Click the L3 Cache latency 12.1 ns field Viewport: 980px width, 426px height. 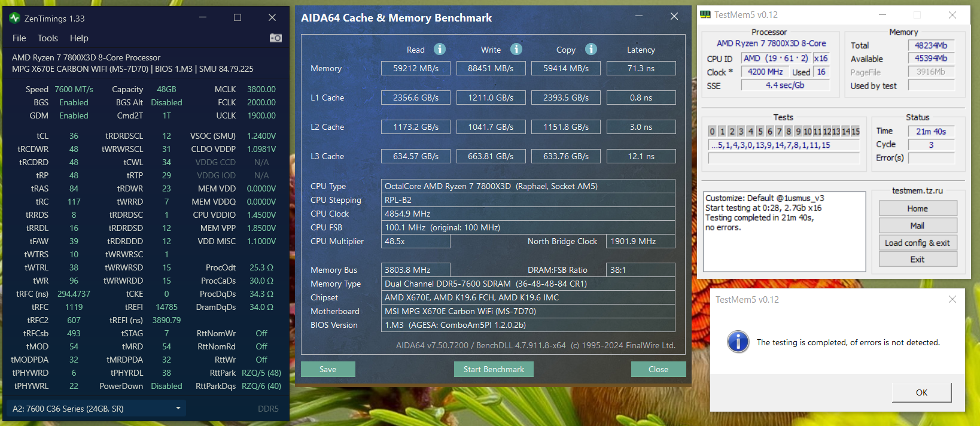coord(641,156)
